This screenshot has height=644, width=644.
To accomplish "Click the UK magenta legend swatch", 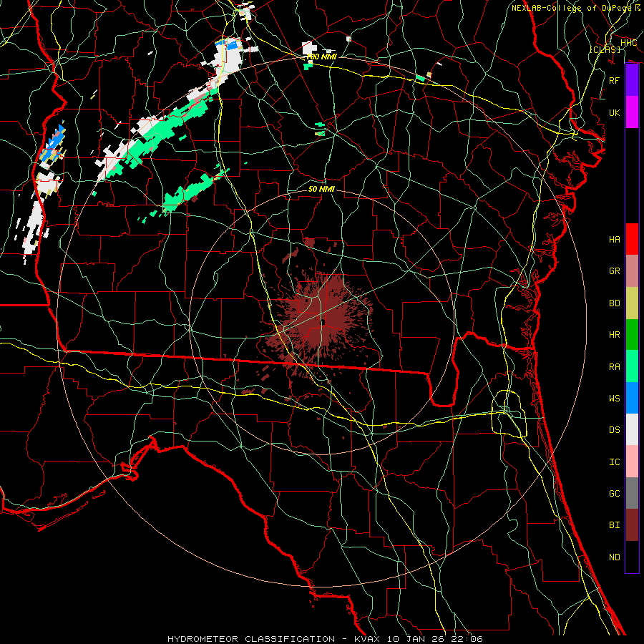I will 632,112.
